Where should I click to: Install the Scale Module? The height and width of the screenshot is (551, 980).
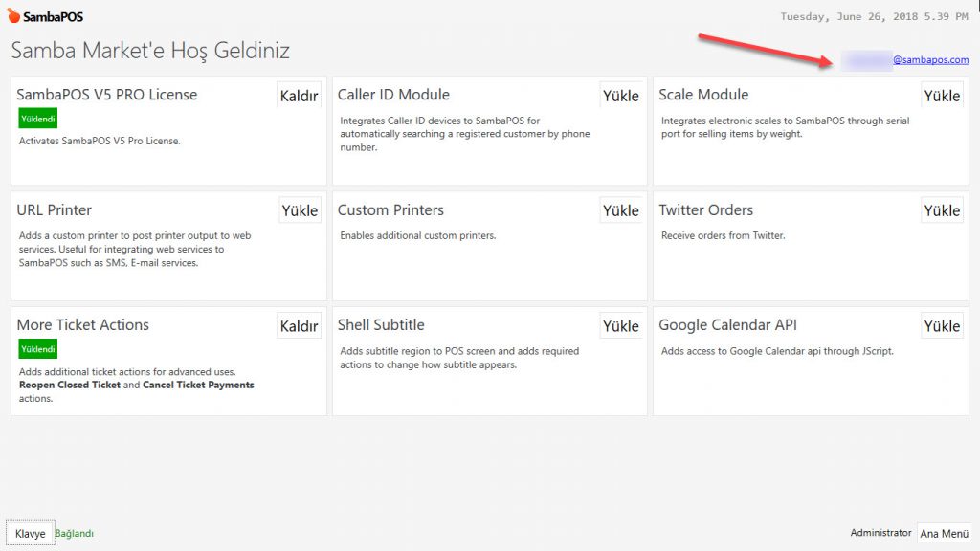tap(942, 96)
